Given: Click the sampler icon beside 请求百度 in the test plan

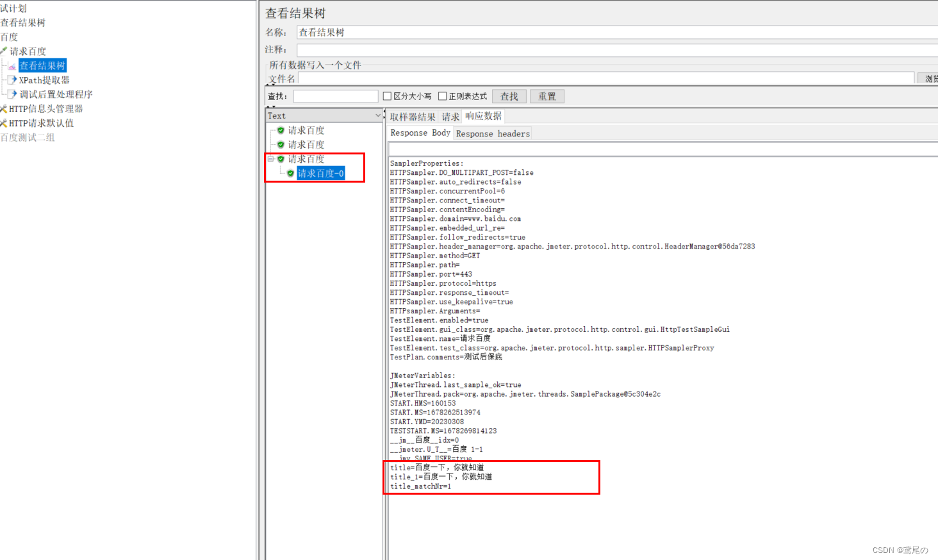Looking at the screenshot, I should pos(4,51).
